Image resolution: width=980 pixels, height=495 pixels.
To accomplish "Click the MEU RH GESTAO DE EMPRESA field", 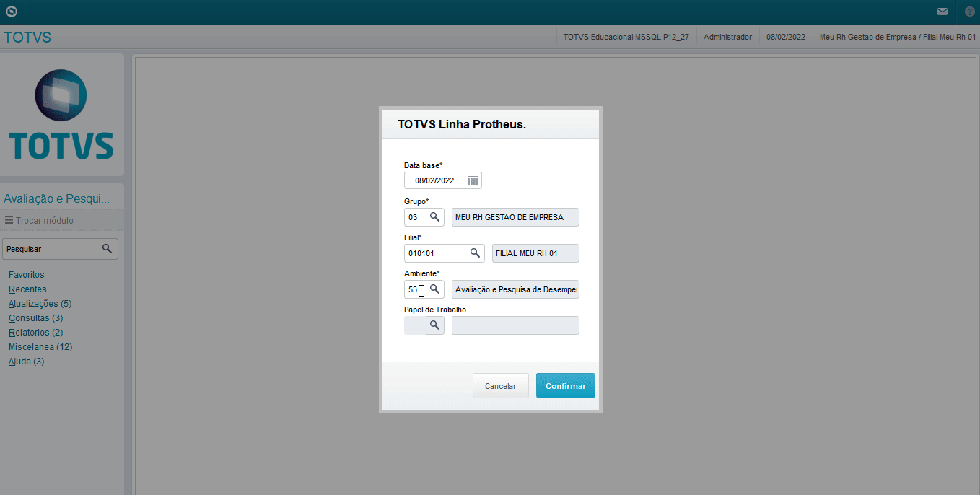I will tap(515, 217).
